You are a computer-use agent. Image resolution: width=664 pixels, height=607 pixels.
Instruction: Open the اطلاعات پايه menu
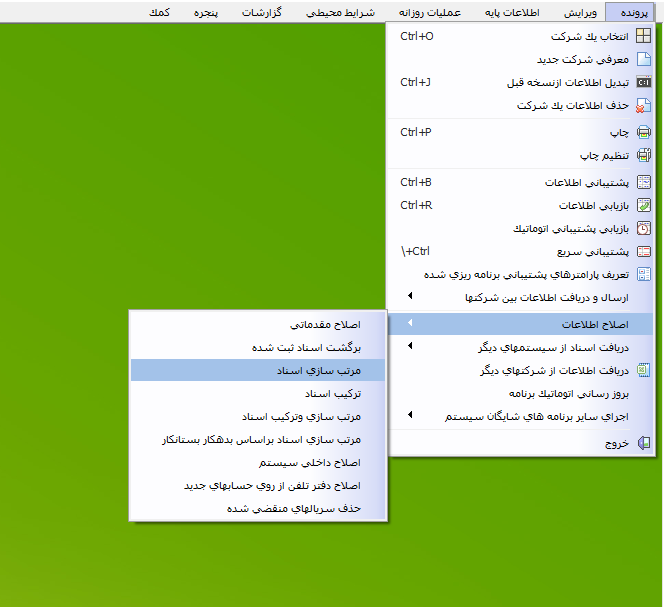click(x=512, y=12)
